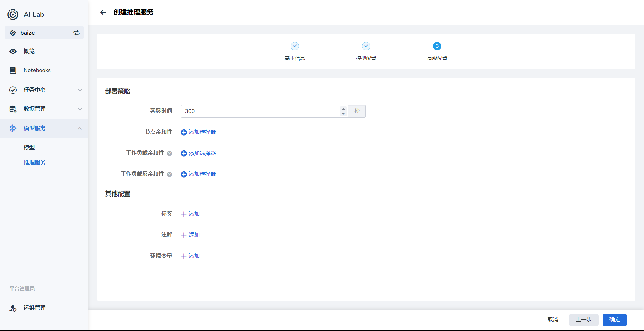The width and height of the screenshot is (644, 331).
Task: Decrease 容忍时间 with the down stepper arrow
Action: point(343,114)
